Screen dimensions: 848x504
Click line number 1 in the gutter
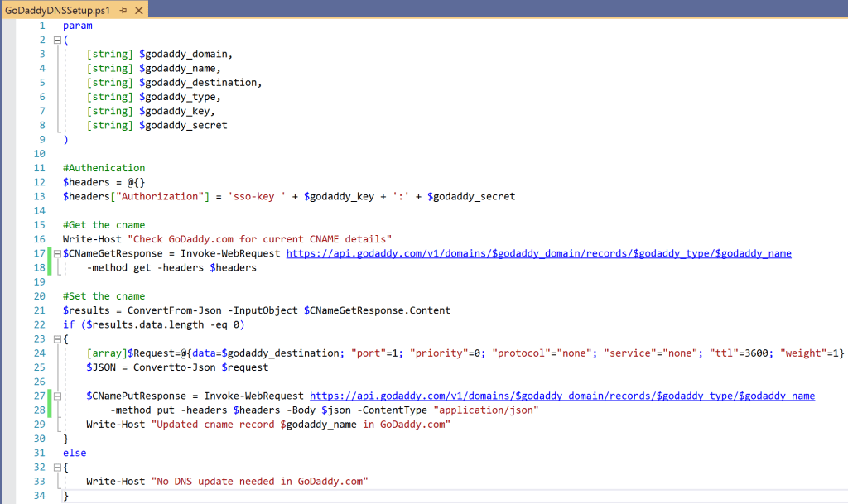click(x=41, y=25)
